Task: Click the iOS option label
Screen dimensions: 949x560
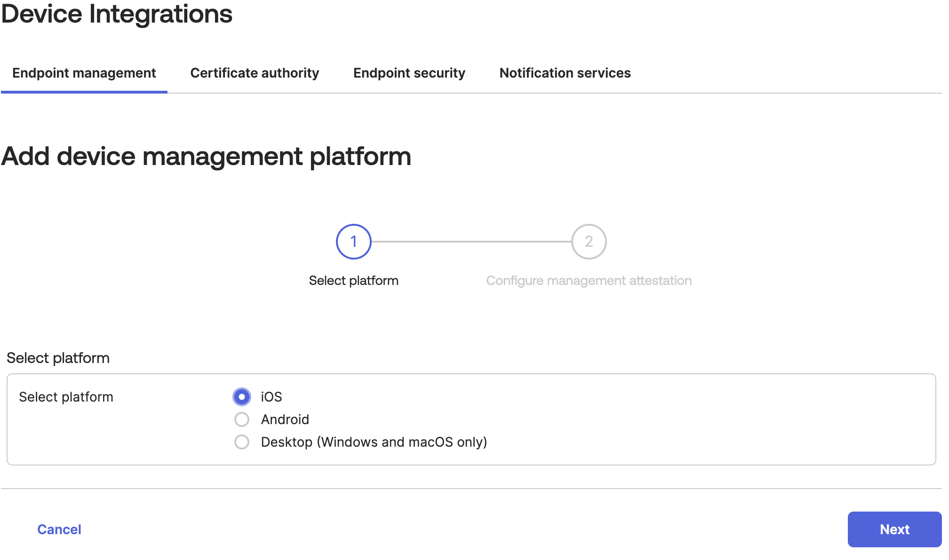Action: (271, 397)
